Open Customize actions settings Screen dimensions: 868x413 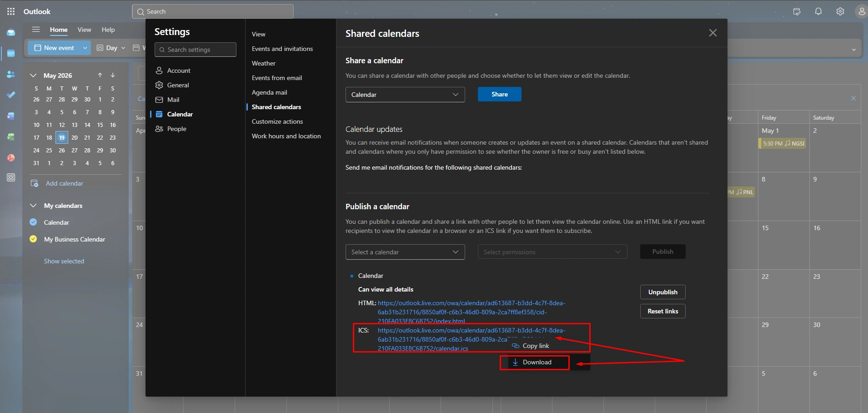[x=277, y=121]
